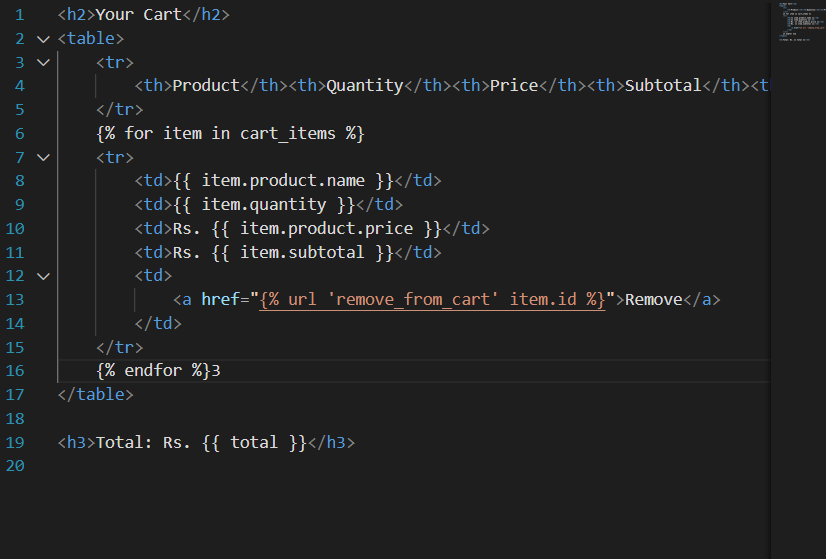This screenshot has height=559, width=826.
Task: Click 'item.subtotal' on line 11
Action: 302,252
